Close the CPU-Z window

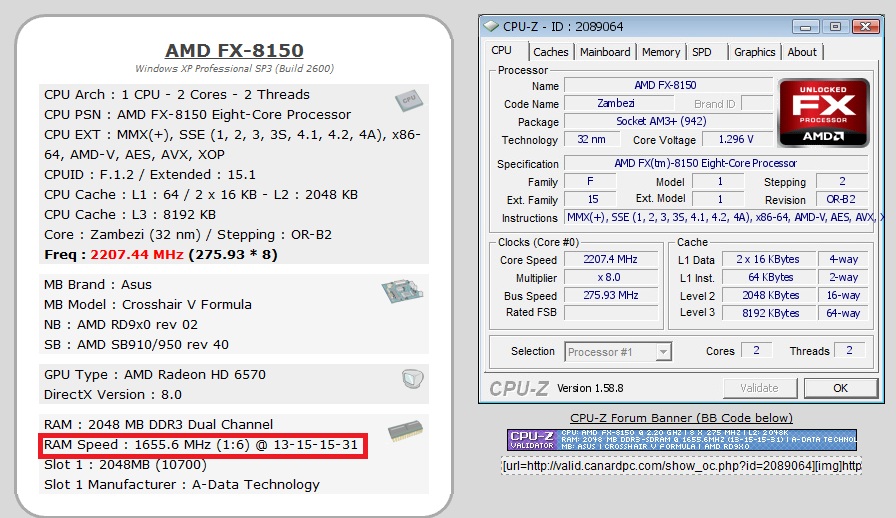click(866, 27)
